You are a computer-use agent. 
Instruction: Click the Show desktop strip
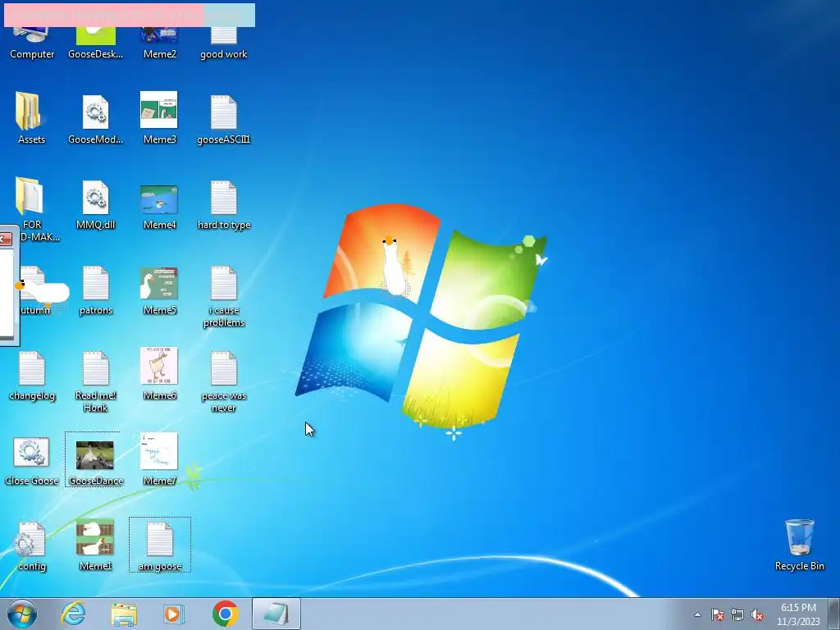[836, 614]
